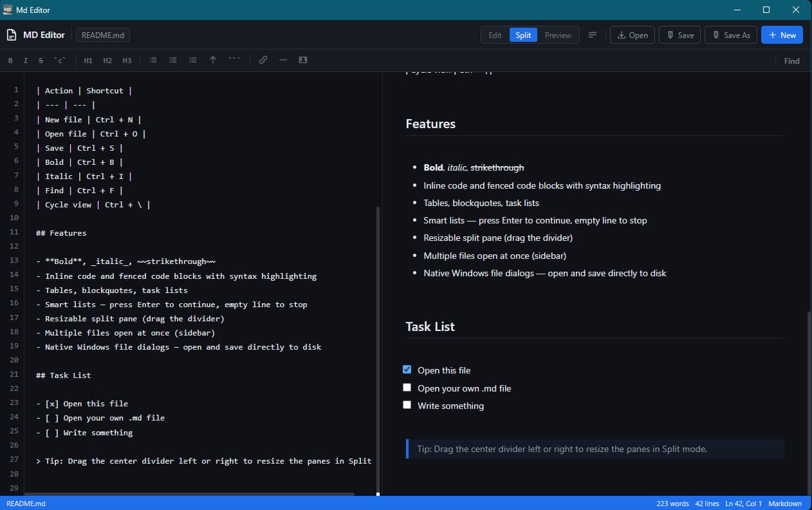Select the README.md file tab
This screenshot has width=812, height=510.
(103, 35)
